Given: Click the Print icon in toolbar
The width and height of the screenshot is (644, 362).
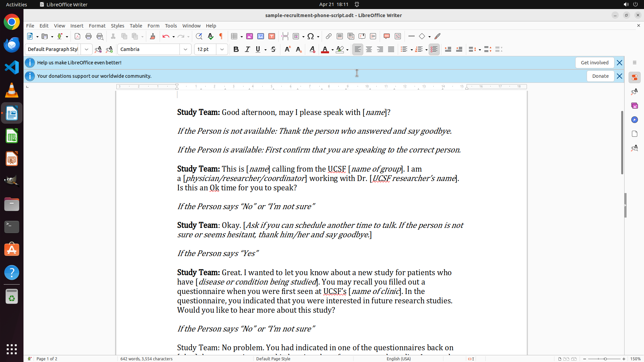Looking at the screenshot, I should [89, 36].
